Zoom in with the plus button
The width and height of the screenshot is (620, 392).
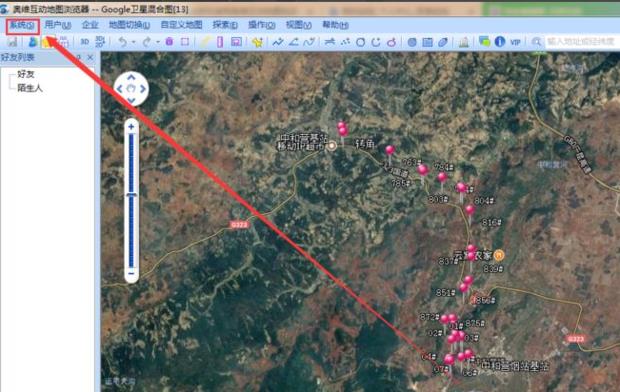coord(131,127)
